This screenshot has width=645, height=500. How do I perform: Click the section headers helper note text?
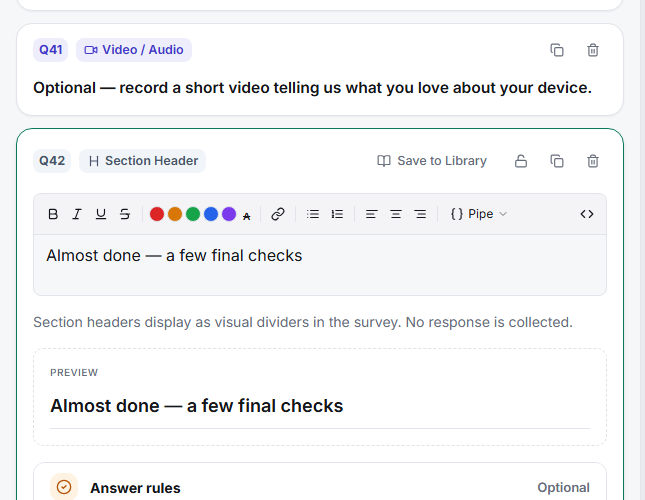coord(303,322)
